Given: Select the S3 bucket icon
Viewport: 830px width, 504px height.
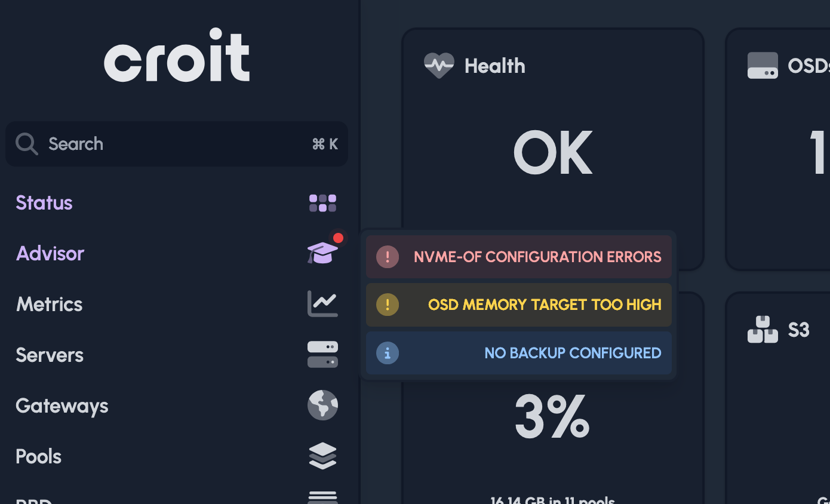Looking at the screenshot, I should pyautogui.click(x=762, y=328).
